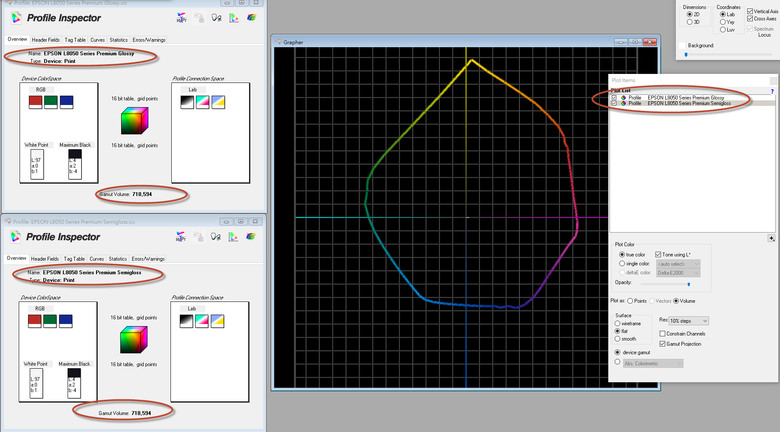
Task: Select the 3D dimensions option
Action: click(x=689, y=22)
